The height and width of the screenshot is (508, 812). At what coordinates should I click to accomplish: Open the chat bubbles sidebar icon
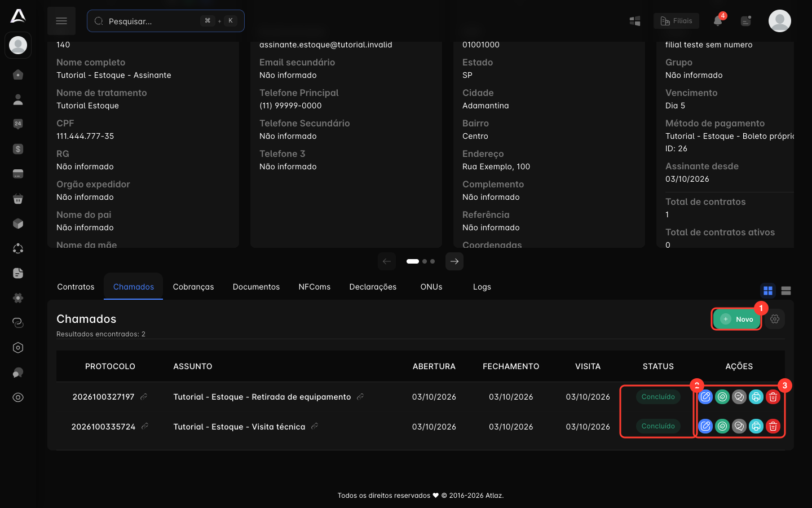18,373
